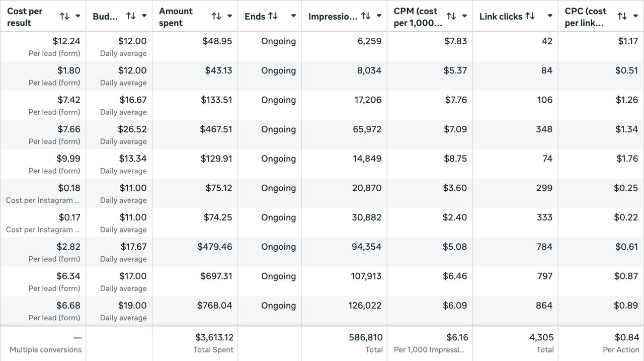Sort by Ends column arrows
Image resolution: width=644 pixels, height=361 pixels.
(273, 16)
